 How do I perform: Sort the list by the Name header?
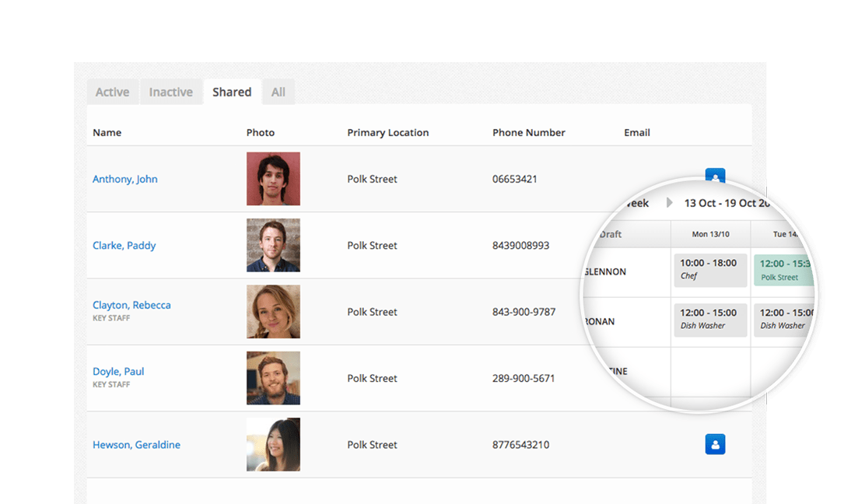(107, 132)
